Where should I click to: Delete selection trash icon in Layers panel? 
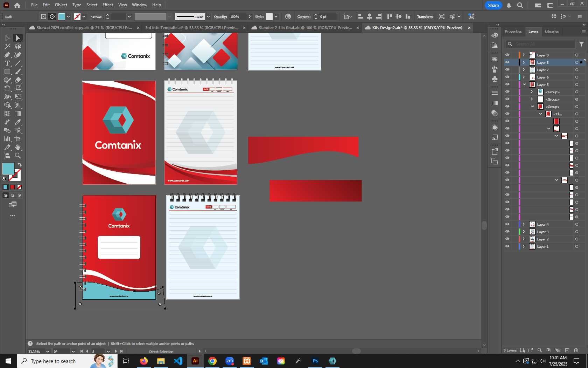click(x=576, y=350)
